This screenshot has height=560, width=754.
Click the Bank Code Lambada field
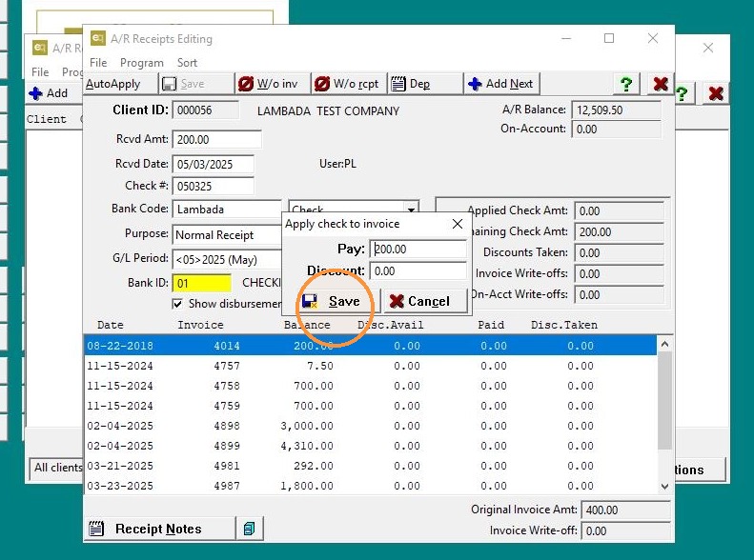coord(227,210)
